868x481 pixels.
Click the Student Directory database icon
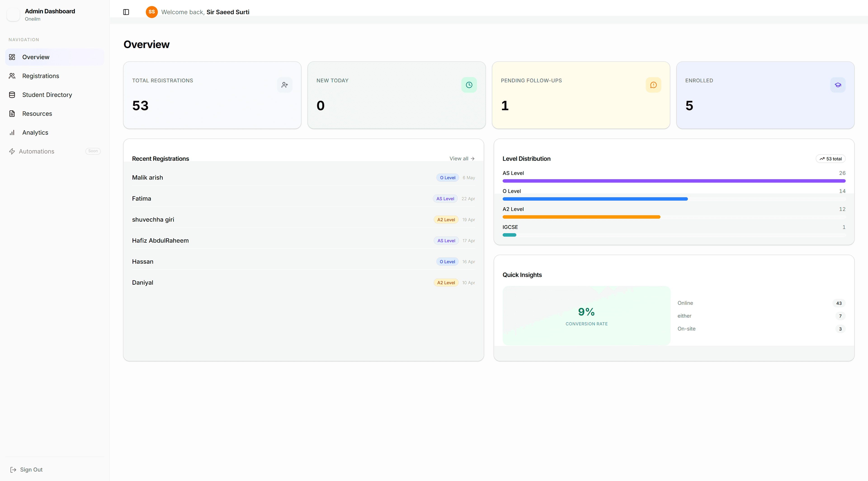pyautogui.click(x=12, y=95)
